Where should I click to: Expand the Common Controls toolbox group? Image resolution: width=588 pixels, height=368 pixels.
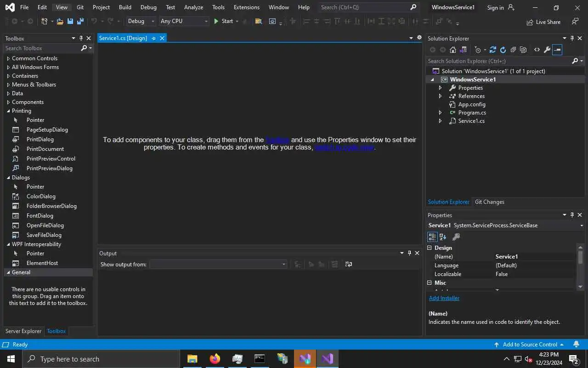click(8, 58)
